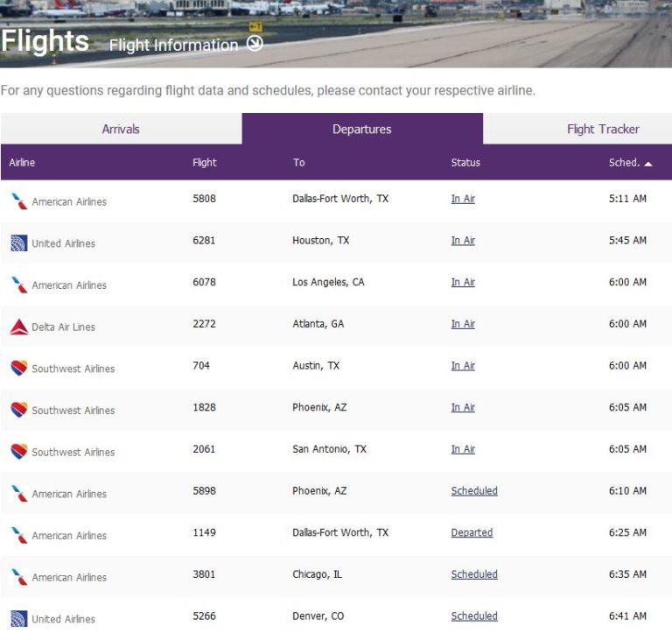Click scheduled time 6:10 AM
Image resolution: width=672 pixels, height=640 pixels.
point(627,490)
